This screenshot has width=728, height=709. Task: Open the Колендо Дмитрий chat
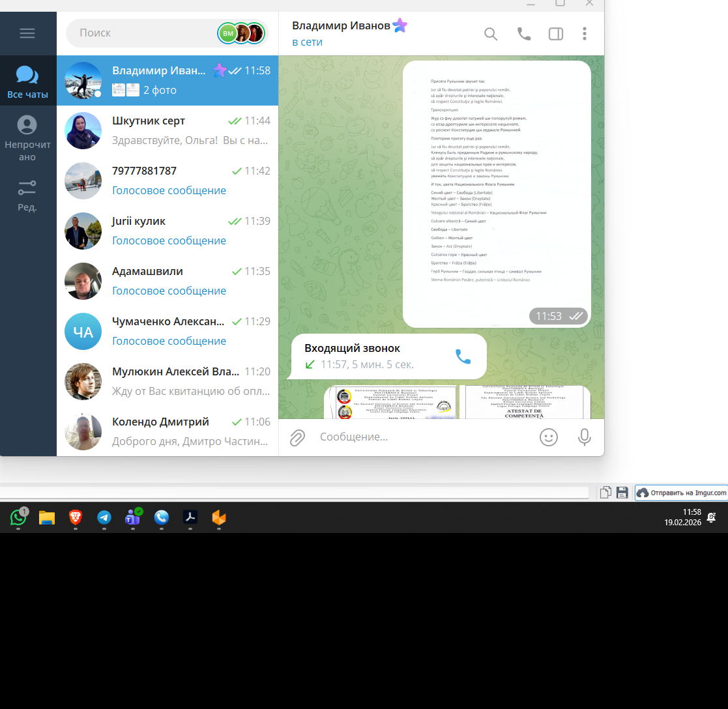click(167, 432)
